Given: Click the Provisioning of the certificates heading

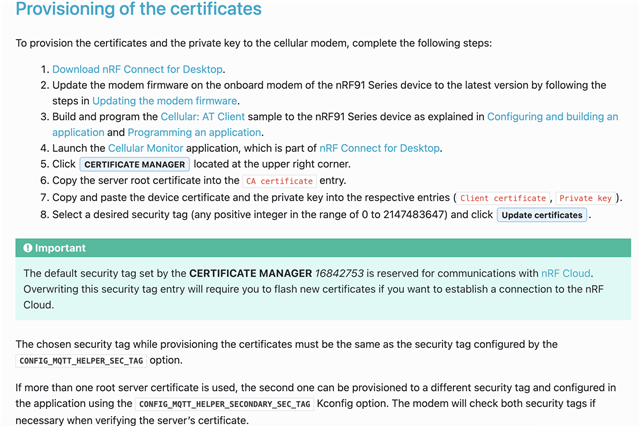Looking at the screenshot, I should pyautogui.click(x=138, y=9).
